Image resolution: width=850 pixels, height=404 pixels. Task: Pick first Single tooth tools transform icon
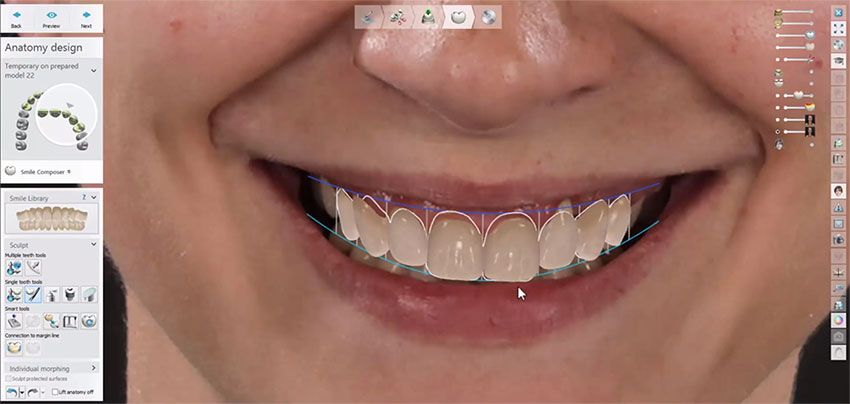tap(14, 294)
